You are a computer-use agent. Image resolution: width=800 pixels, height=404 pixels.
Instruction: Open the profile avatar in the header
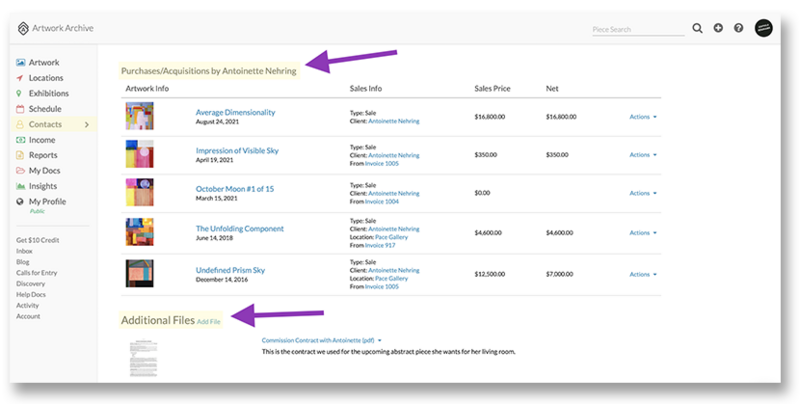[763, 28]
